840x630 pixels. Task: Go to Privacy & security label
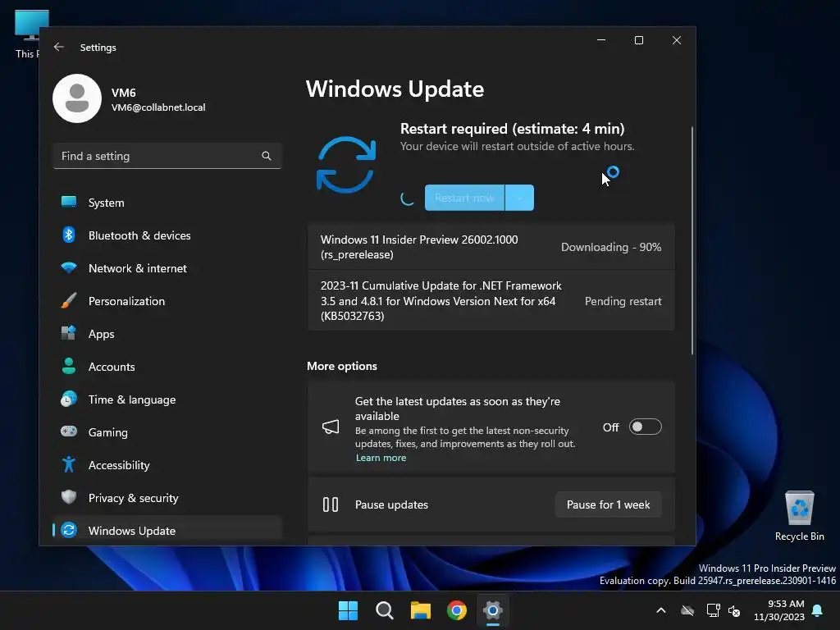tap(134, 498)
